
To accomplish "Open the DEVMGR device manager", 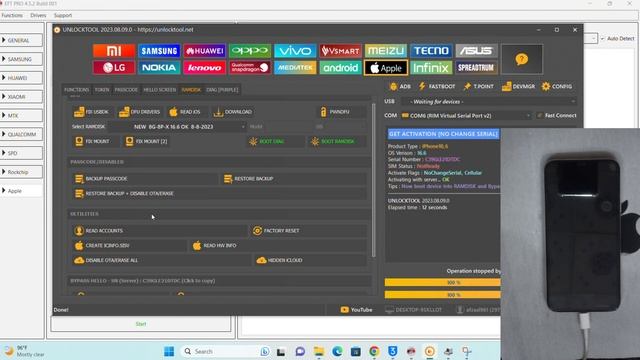I will 518,87.
